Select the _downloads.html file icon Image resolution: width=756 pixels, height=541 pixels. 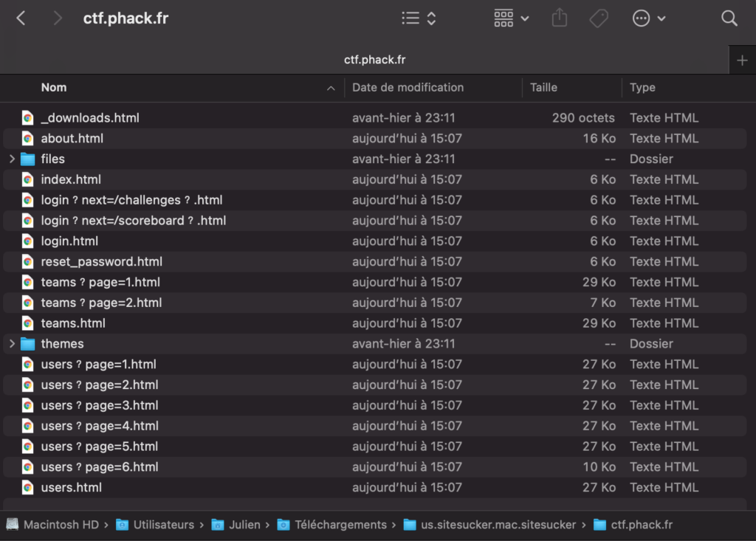[28, 117]
